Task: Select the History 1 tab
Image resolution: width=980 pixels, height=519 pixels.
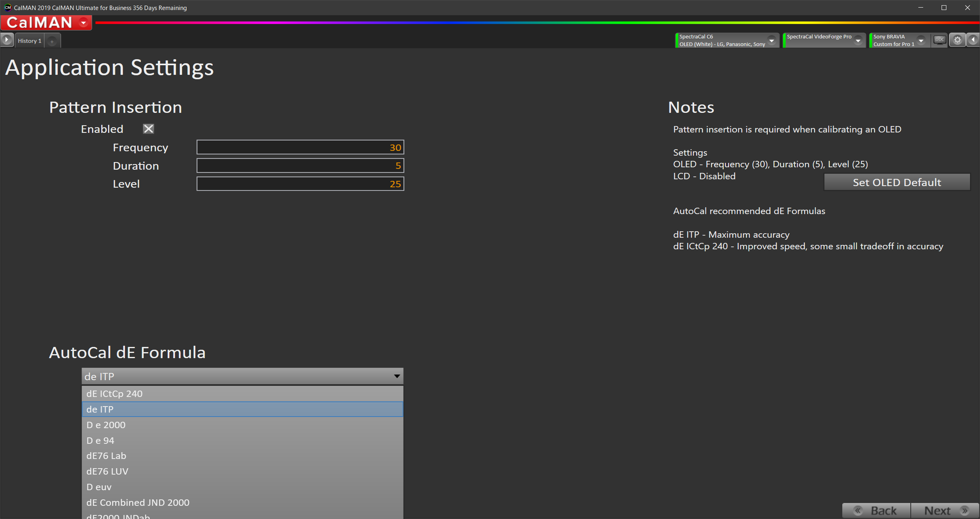Action: click(x=30, y=41)
